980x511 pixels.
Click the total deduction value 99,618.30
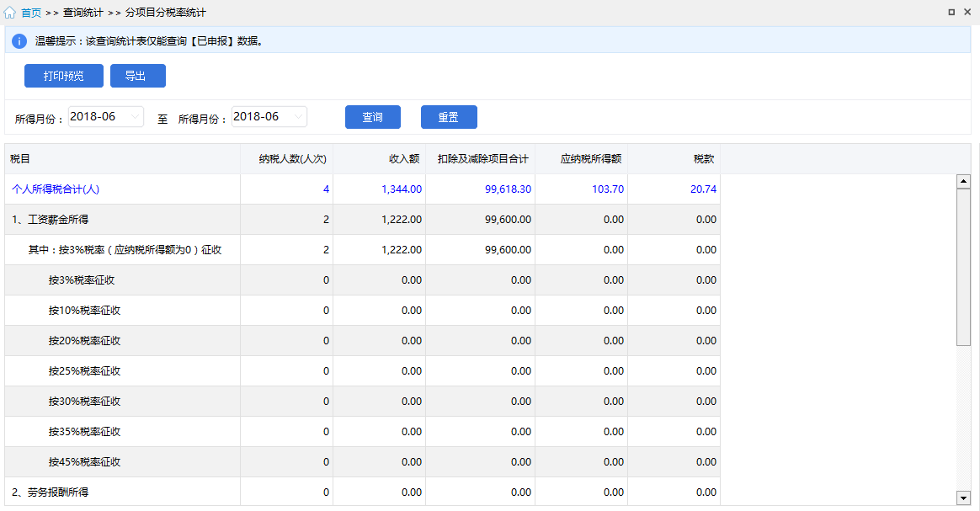click(509, 189)
